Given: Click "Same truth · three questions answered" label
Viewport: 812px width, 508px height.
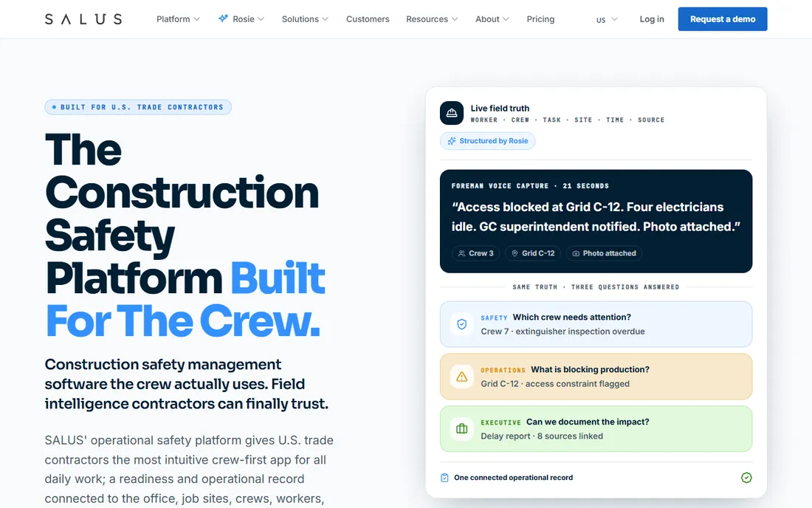Looking at the screenshot, I should click(596, 287).
